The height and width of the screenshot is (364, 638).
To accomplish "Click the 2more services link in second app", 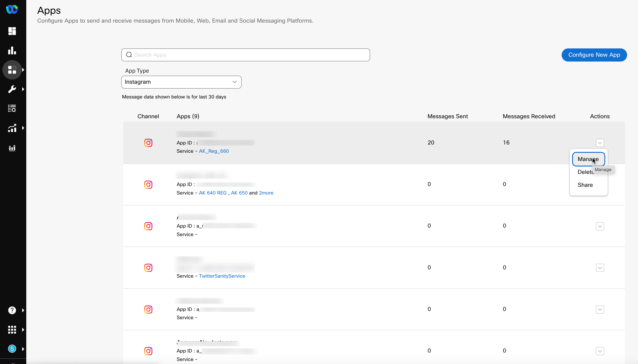I will (x=266, y=193).
